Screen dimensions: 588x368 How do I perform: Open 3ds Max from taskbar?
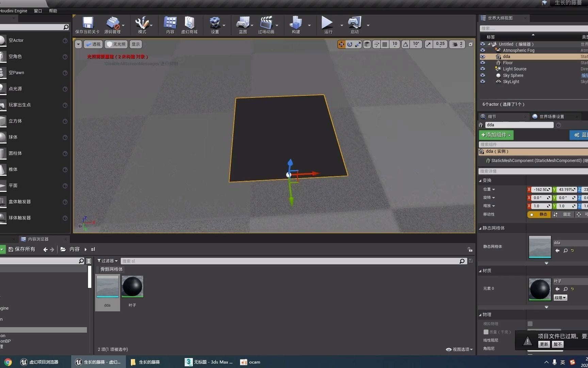pyautogui.click(x=209, y=362)
